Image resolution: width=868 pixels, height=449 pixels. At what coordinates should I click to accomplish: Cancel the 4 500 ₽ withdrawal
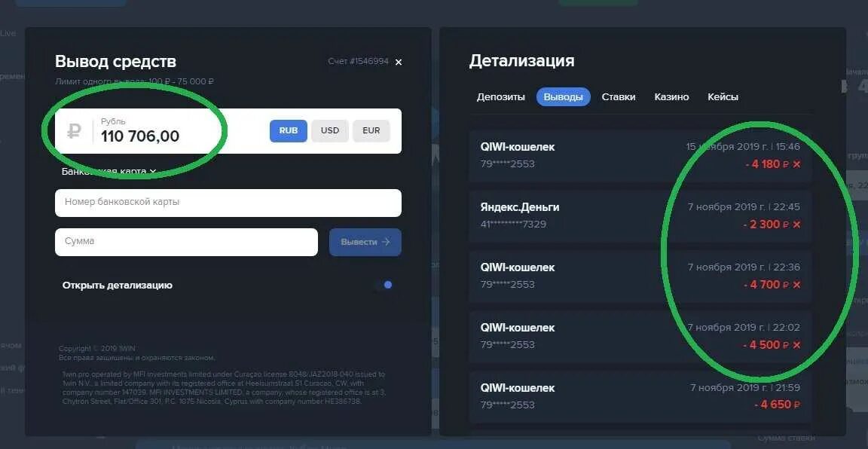[796, 346]
